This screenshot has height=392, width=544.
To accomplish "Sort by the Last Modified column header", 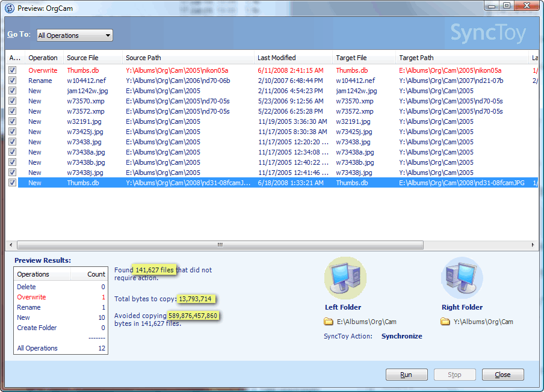I will pyautogui.click(x=293, y=58).
